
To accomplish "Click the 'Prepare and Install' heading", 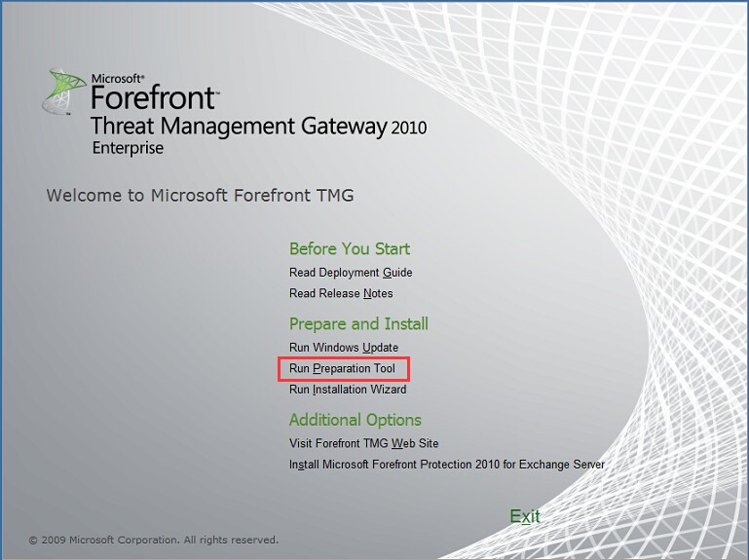I will 358,324.
